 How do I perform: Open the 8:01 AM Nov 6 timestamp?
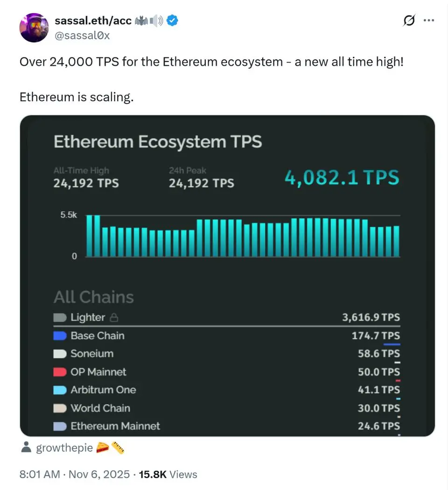[x=75, y=475]
